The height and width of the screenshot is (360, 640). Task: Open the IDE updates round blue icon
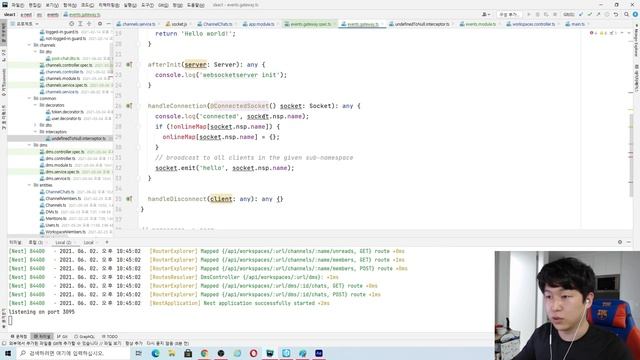pyautogui.click(x=635, y=14)
